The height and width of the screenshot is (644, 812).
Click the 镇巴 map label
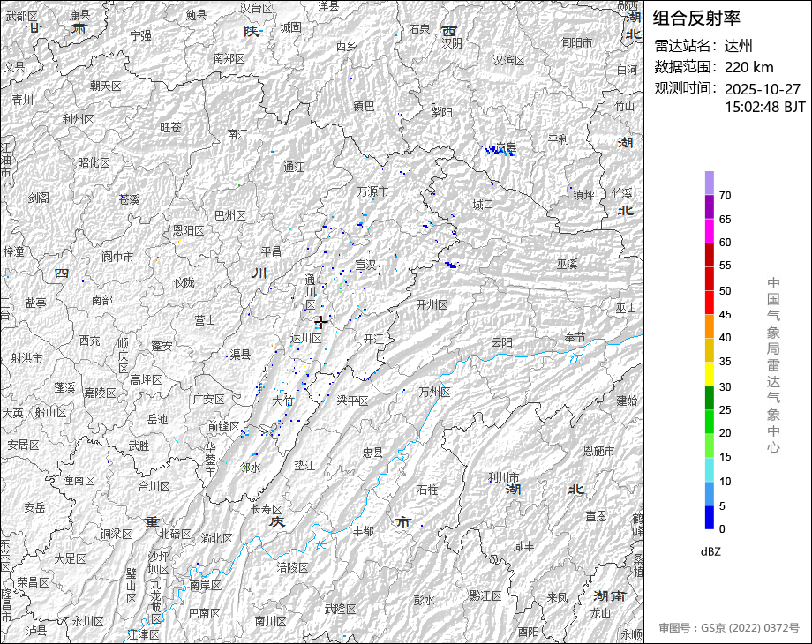[364, 106]
